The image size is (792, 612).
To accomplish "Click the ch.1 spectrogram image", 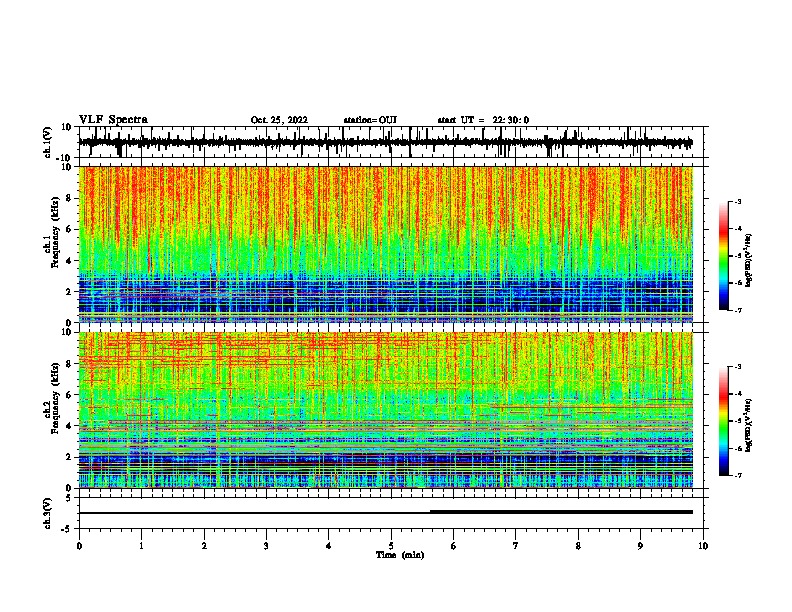I will click(x=385, y=244).
